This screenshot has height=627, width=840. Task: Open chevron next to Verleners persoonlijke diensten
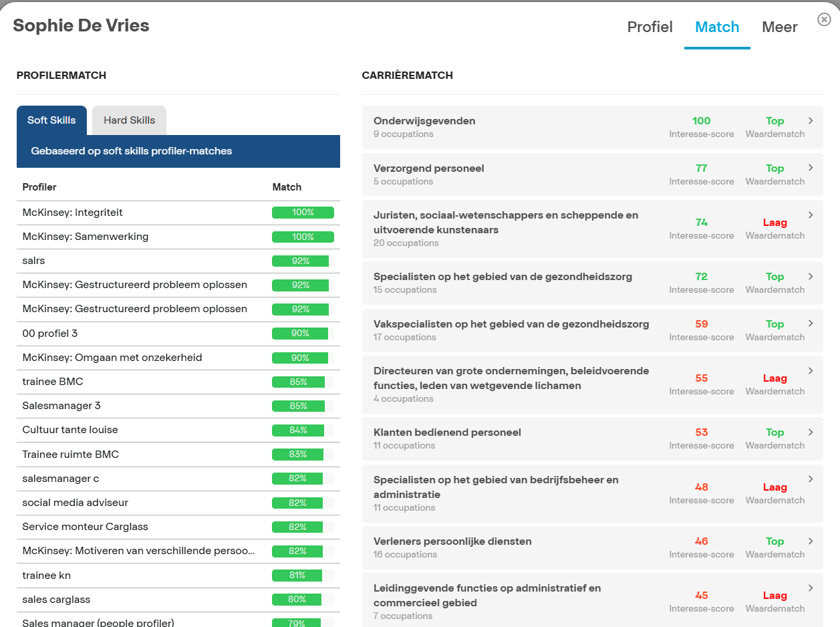(811, 541)
